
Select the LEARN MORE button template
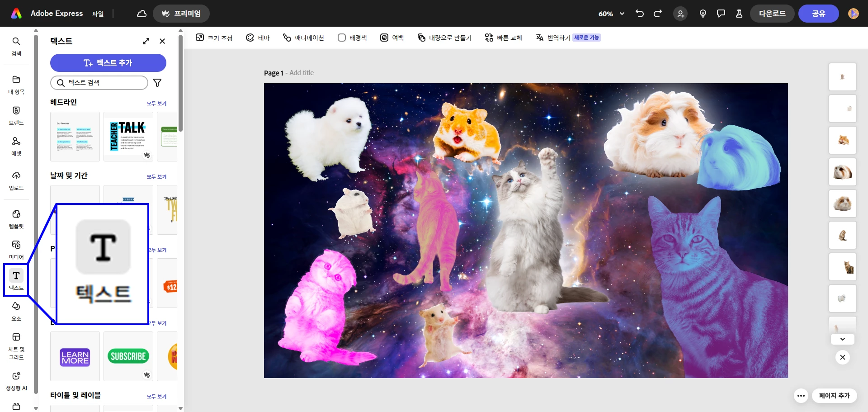pyautogui.click(x=75, y=356)
